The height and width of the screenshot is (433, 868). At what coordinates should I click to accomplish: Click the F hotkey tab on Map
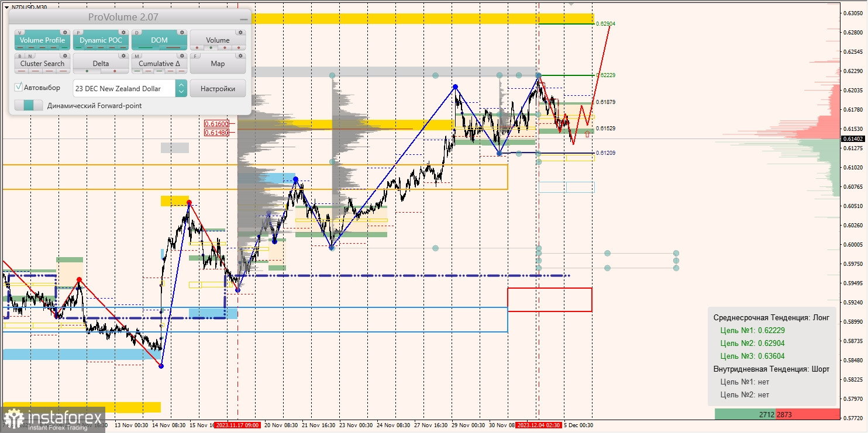tap(195, 56)
